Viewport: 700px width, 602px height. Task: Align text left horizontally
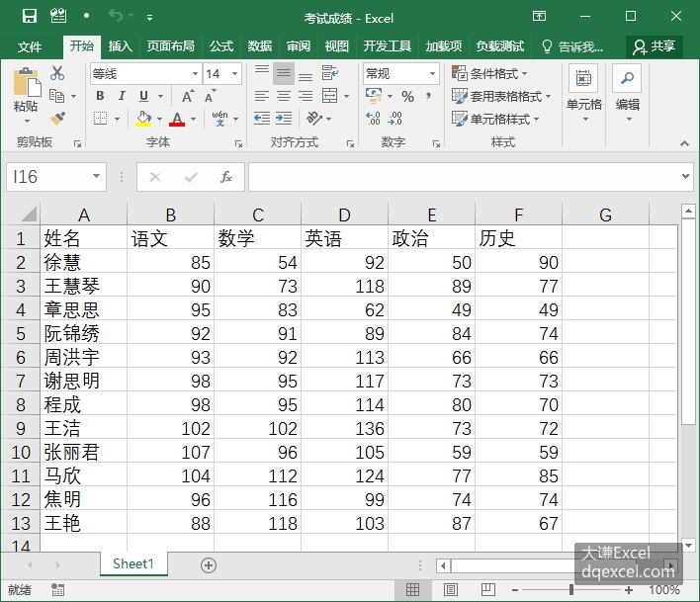[262, 96]
